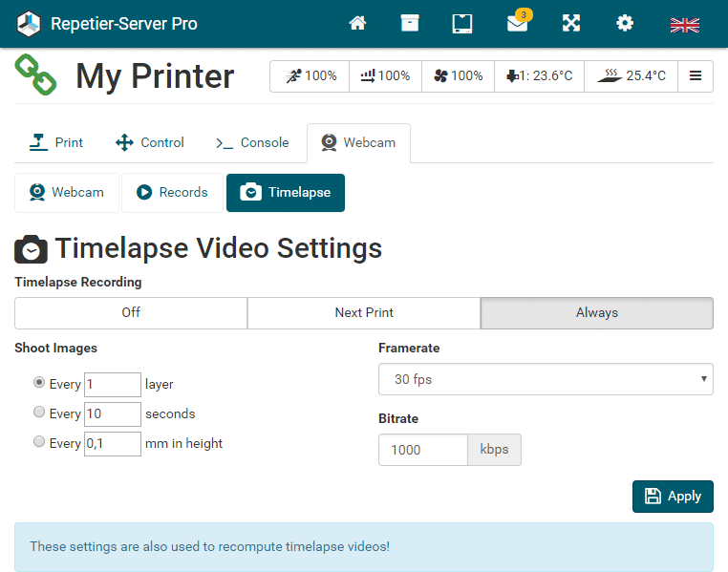Open the Framerate 30 fps dropdown
Viewport: 728px width, 572px height.
tap(546, 379)
